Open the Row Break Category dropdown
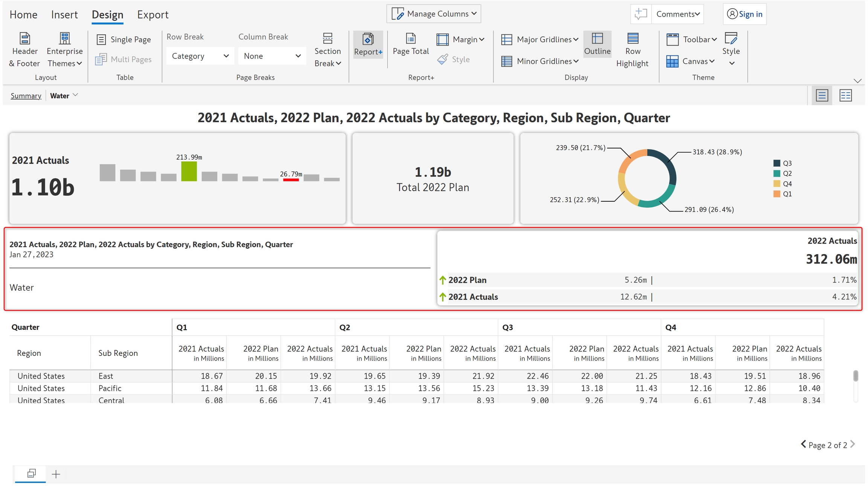The height and width of the screenshot is (486, 868). click(200, 56)
